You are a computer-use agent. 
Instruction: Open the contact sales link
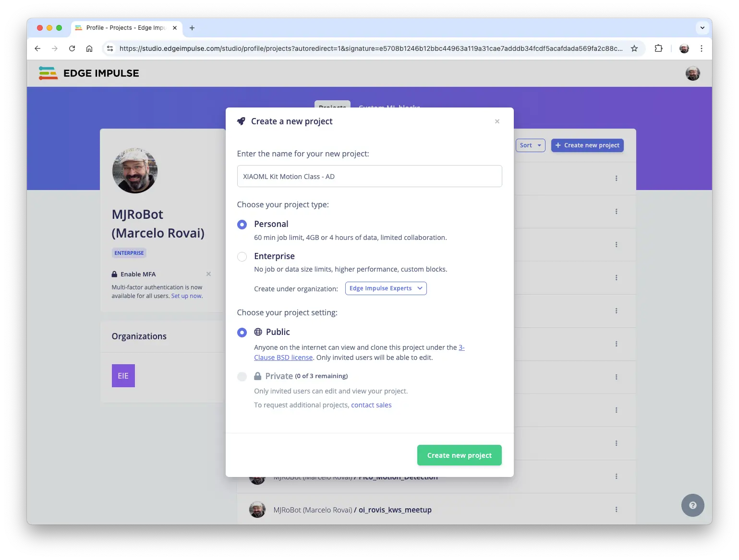tap(371, 405)
